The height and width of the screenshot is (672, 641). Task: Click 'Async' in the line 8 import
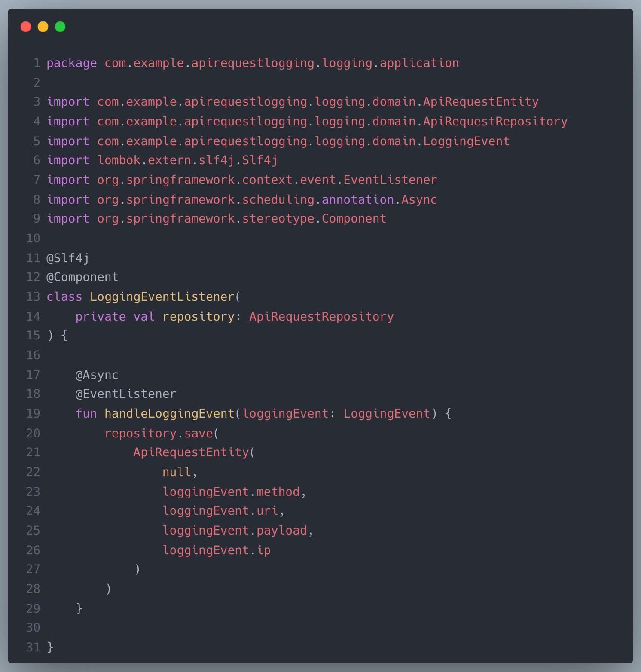pyautogui.click(x=419, y=199)
